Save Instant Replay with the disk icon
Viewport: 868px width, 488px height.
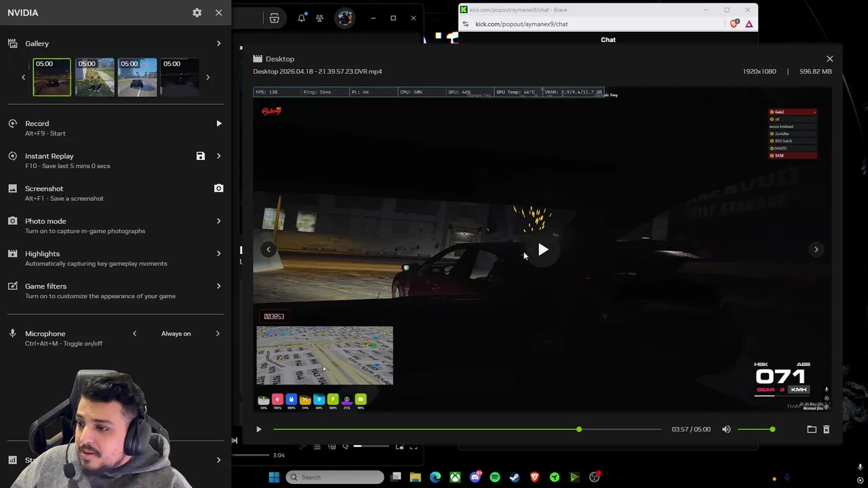tap(201, 156)
